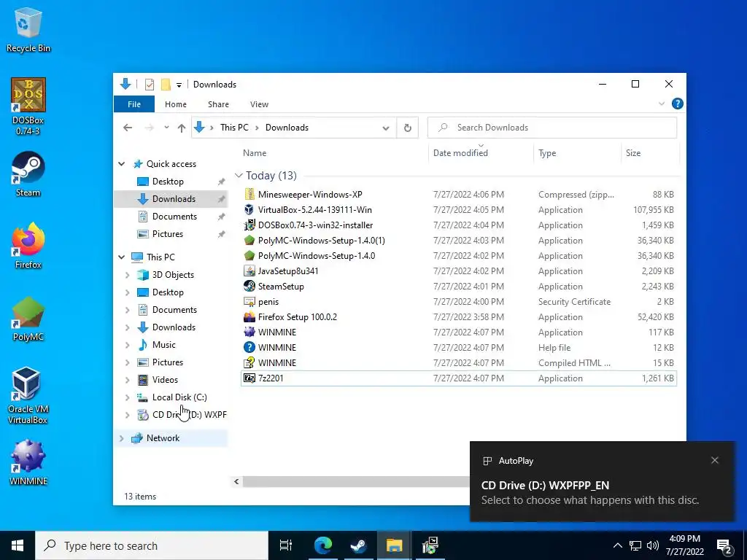Select Firefox Setup 100.0.2 file
Screen dimensions: 747x560
pyautogui.click(x=459, y=316)
